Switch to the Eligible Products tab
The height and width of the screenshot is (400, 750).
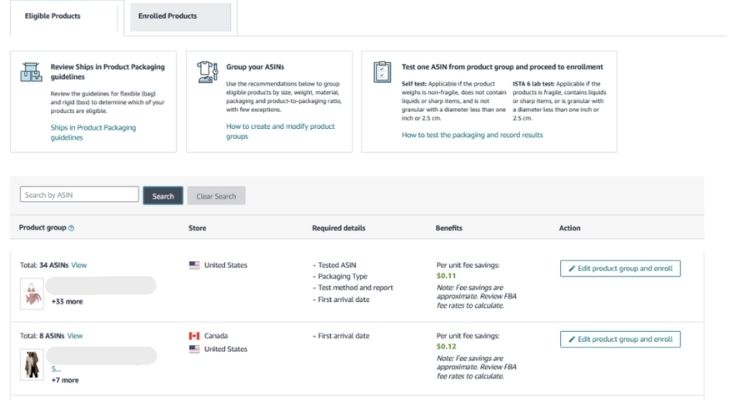[53, 16]
